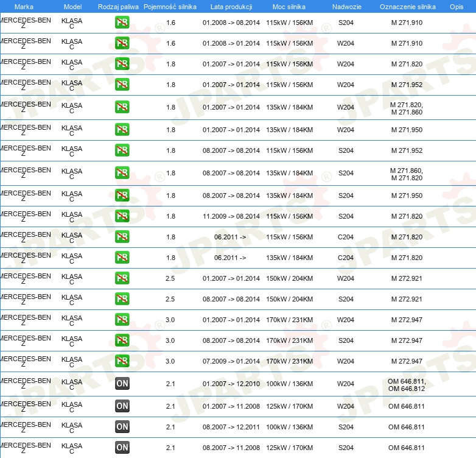Click the Model column header
476x458 pixels.
(73, 7)
